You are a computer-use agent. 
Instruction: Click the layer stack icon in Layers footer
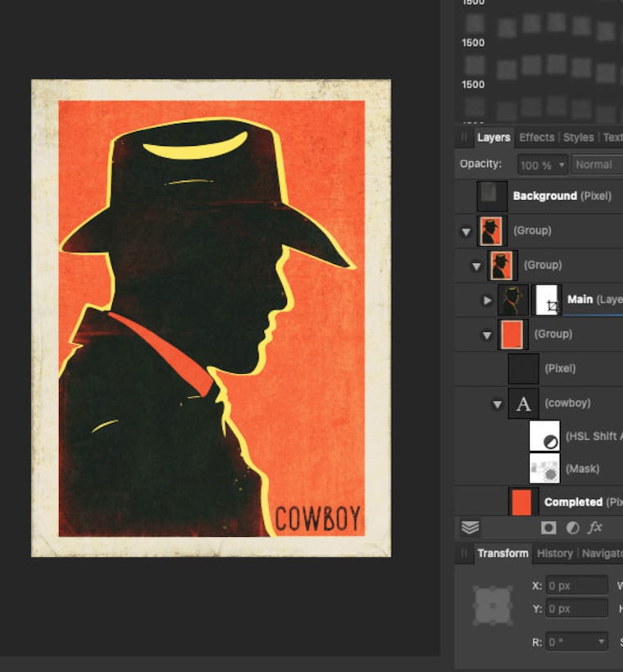(x=471, y=528)
